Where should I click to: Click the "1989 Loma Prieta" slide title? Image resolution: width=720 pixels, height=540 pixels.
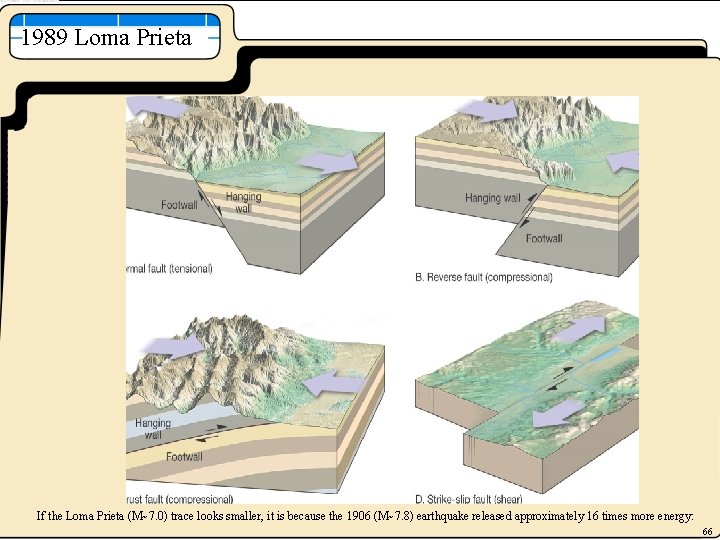coord(106,37)
